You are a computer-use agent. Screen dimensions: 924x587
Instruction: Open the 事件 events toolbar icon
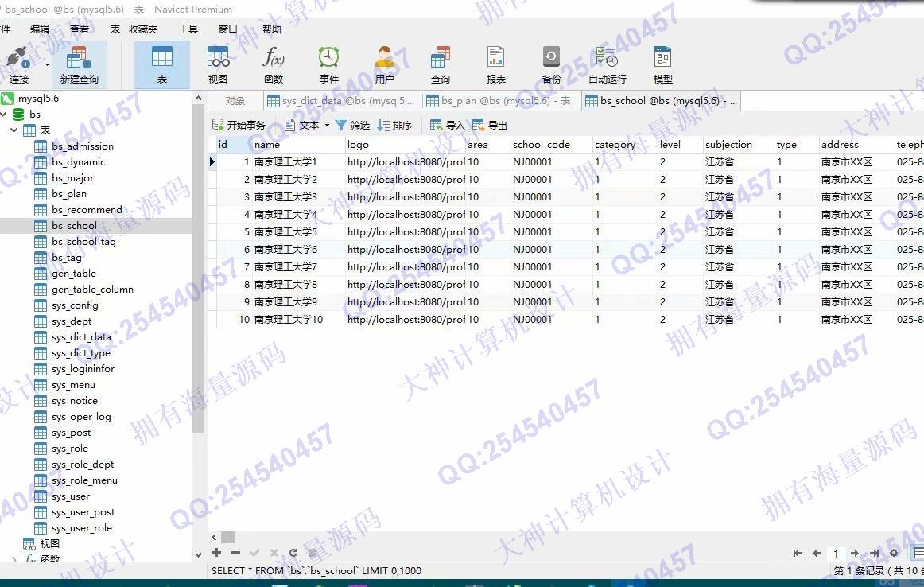coord(329,64)
